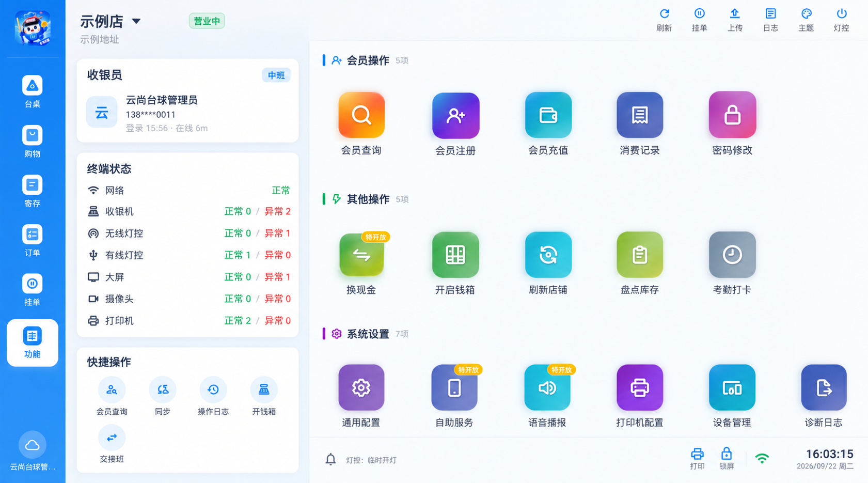Open 订单 in sidebar
Screen dimensions: 868x483
point(32,241)
